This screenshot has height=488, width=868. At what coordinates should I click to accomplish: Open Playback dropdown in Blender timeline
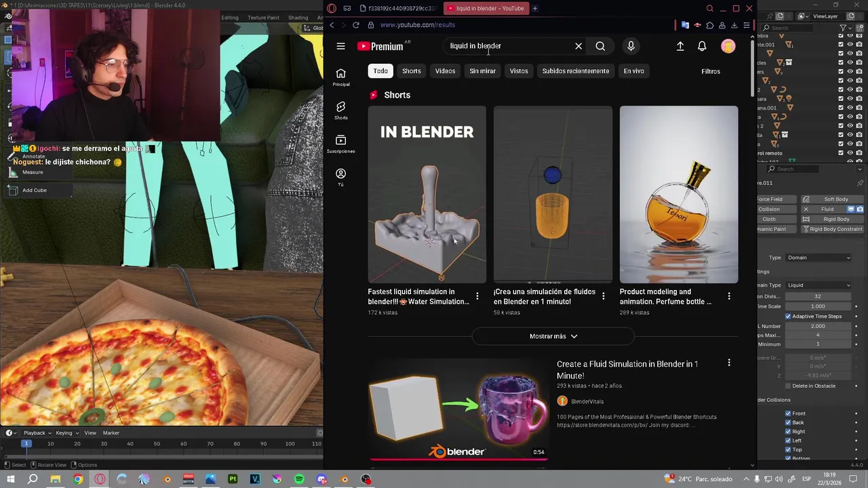tap(37, 433)
